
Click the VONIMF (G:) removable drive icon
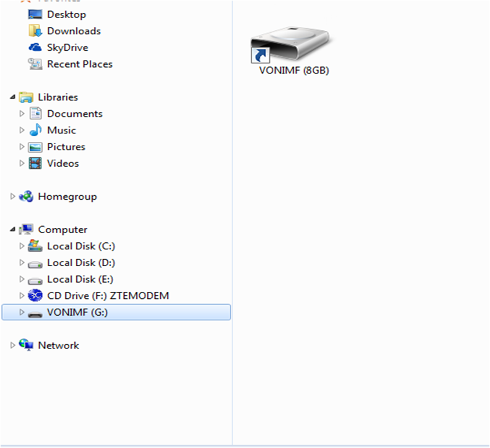coord(35,314)
